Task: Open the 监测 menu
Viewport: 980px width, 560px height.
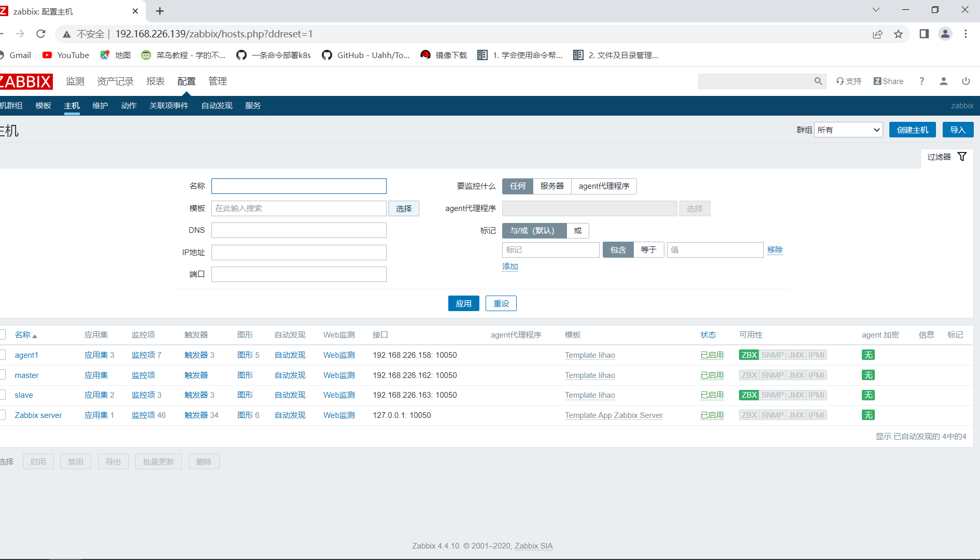Action: click(75, 81)
